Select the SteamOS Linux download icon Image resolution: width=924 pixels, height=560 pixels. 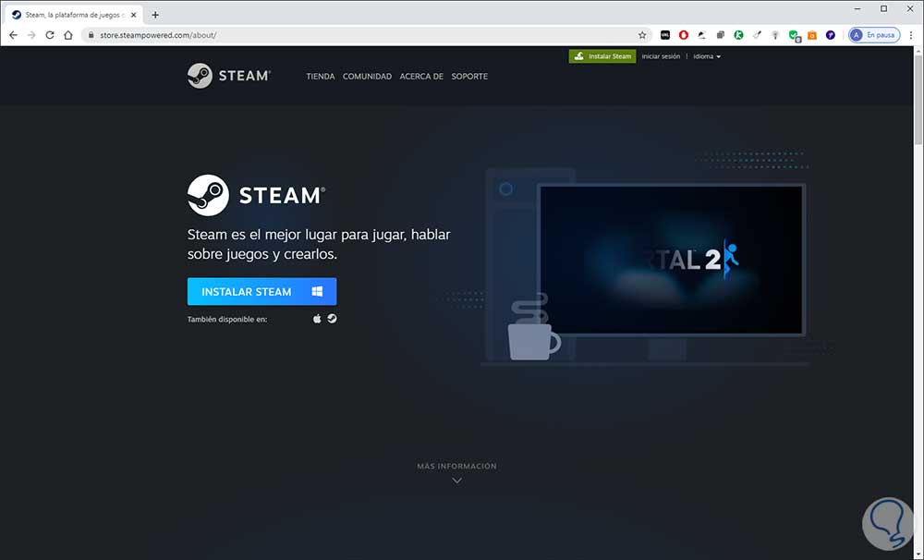pyautogui.click(x=333, y=318)
